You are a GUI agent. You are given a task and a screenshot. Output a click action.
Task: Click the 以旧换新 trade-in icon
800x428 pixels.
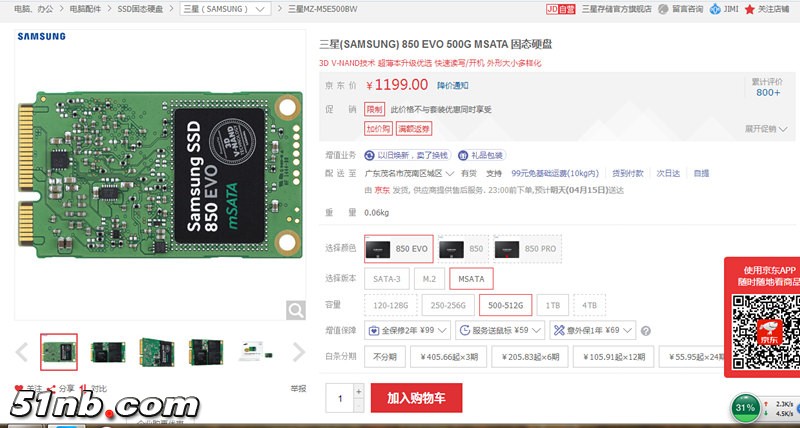(x=369, y=155)
